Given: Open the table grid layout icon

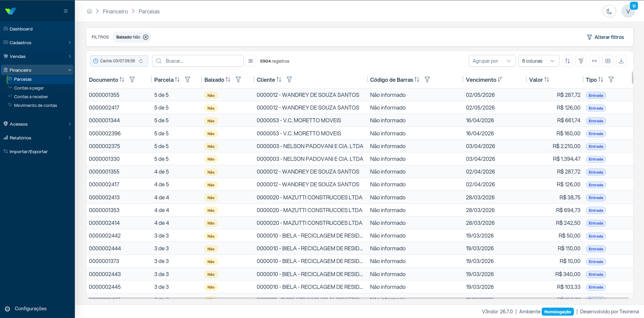Looking at the screenshot, I should pos(608,61).
